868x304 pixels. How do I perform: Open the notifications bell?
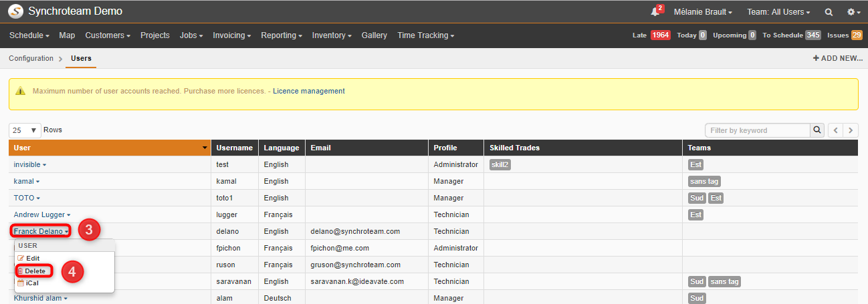[x=655, y=11]
